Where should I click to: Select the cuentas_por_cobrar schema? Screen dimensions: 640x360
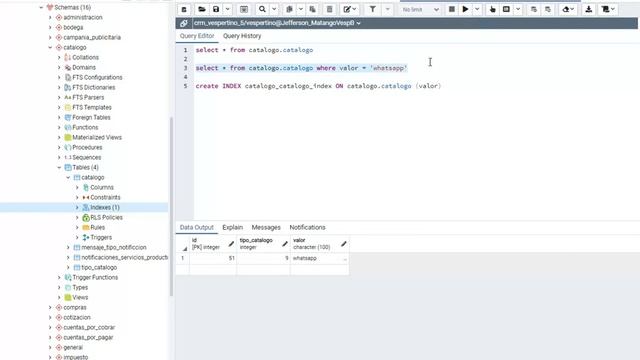point(89,327)
